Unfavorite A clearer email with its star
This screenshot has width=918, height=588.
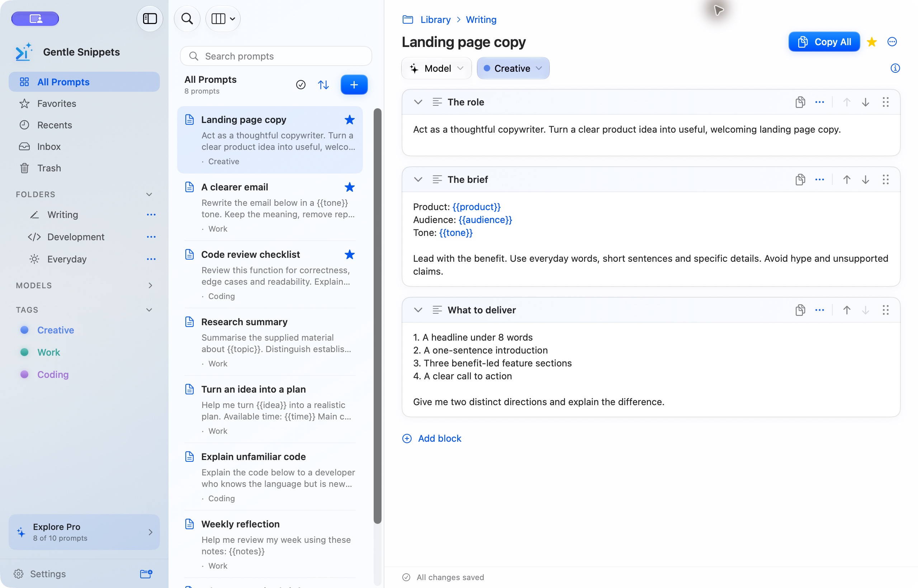pyautogui.click(x=349, y=187)
